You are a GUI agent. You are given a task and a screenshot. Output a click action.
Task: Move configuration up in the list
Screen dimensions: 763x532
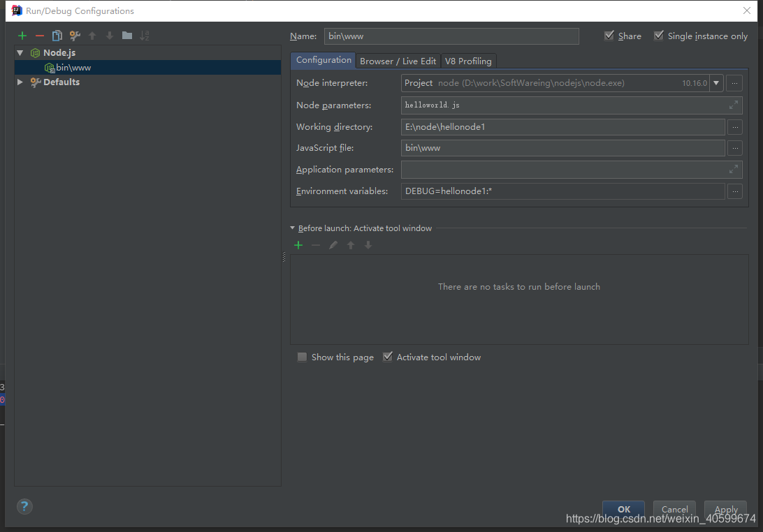pos(92,36)
